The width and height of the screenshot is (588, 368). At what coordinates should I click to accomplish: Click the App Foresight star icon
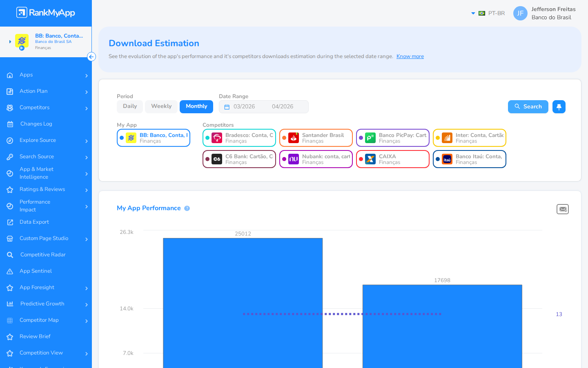[x=10, y=288]
